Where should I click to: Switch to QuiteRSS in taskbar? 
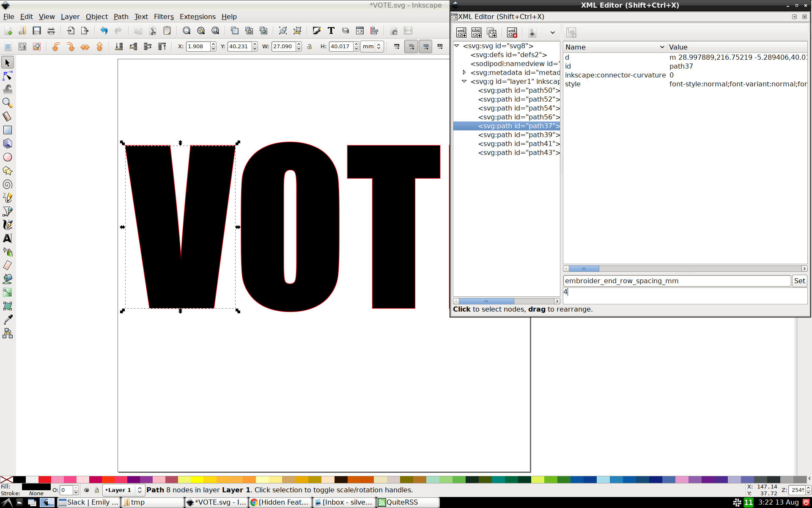(x=408, y=502)
